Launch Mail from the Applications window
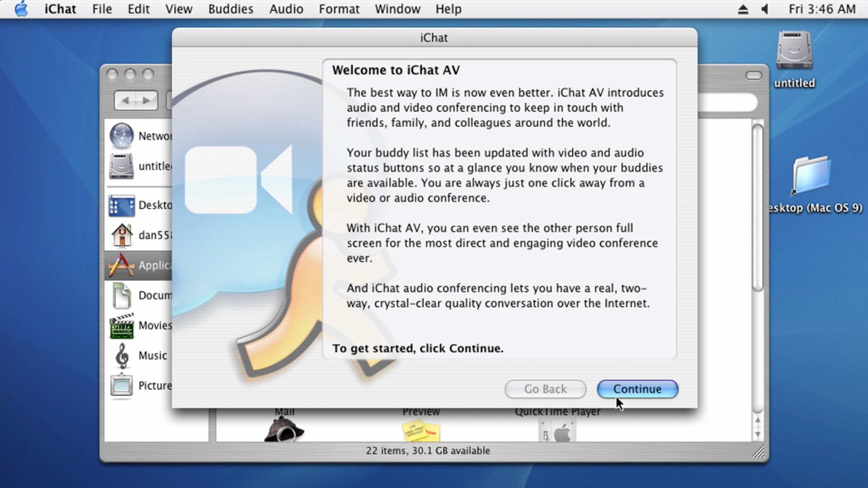The image size is (868, 488). [x=284, y=411]
